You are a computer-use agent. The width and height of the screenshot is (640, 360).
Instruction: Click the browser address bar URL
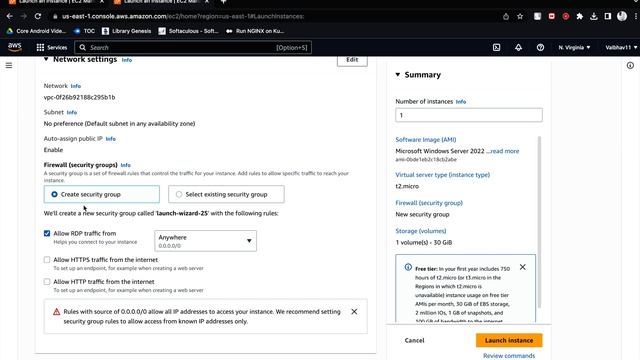point(183,16)
